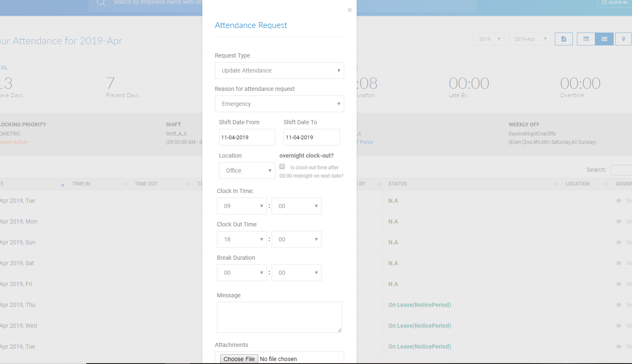Open the Clock Out Time minutes dropdown

(x=297, y=239)
